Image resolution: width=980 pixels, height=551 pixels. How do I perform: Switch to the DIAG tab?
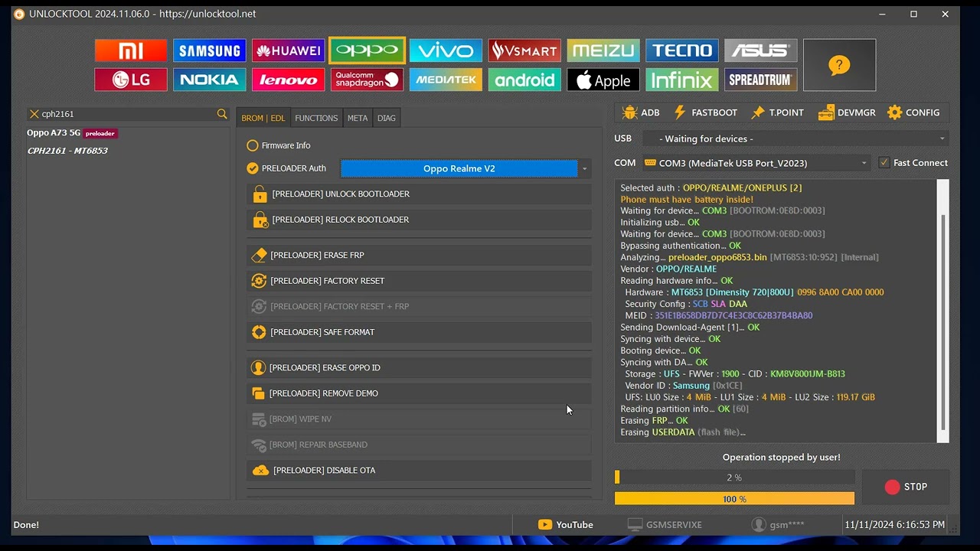tap(387, 118)
